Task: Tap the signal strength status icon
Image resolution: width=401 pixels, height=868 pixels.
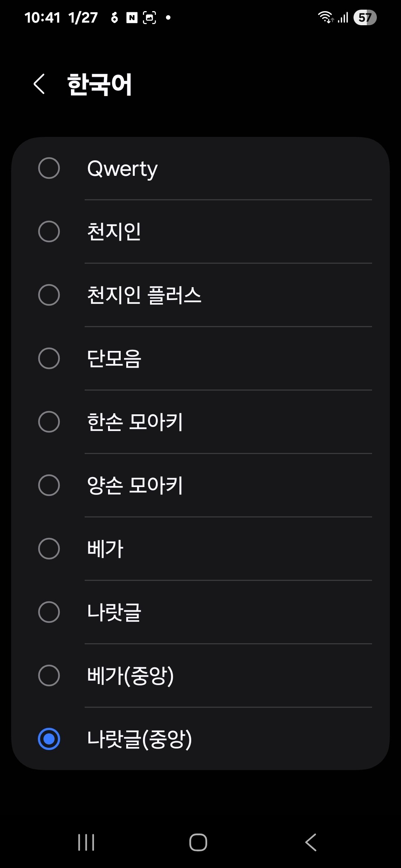Action: 343,17
